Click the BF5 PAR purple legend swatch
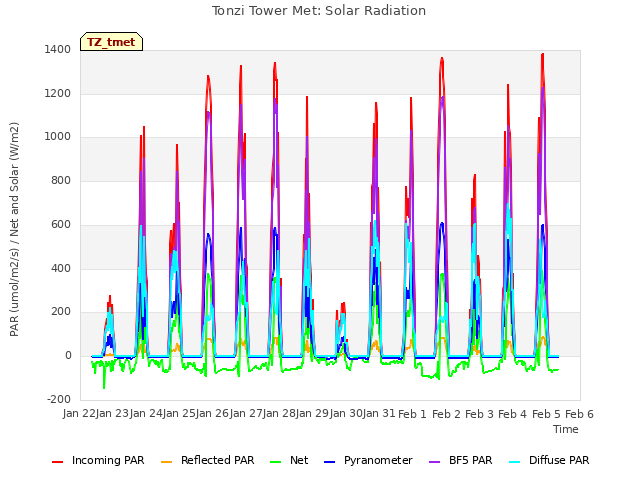The width and height of the screenshot is (640, 480). (x=435, y=462)
